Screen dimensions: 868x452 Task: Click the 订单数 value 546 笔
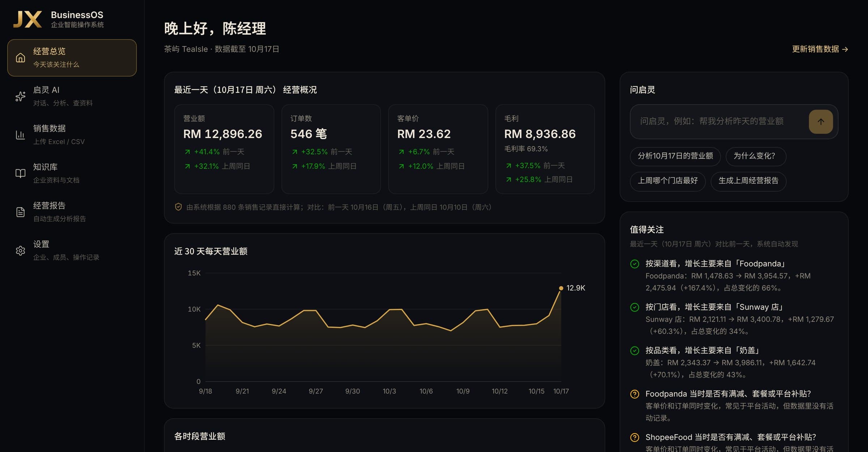309,134
